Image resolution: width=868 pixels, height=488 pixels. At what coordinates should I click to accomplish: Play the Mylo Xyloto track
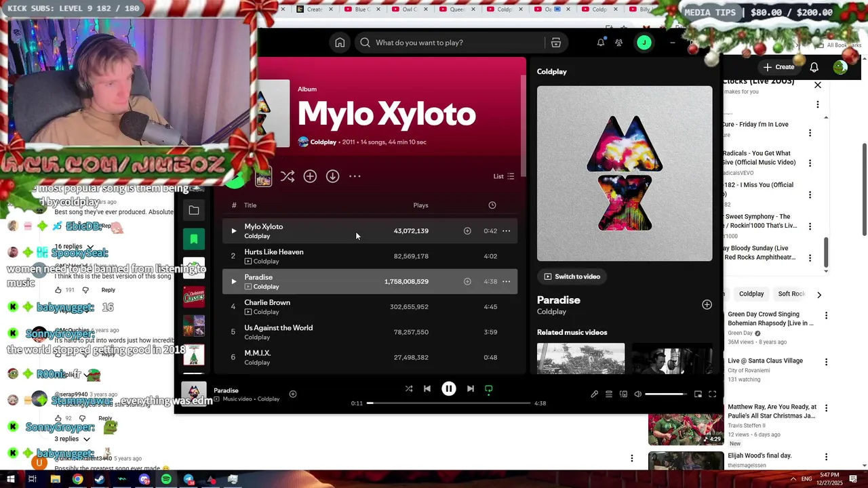(233, 231)
